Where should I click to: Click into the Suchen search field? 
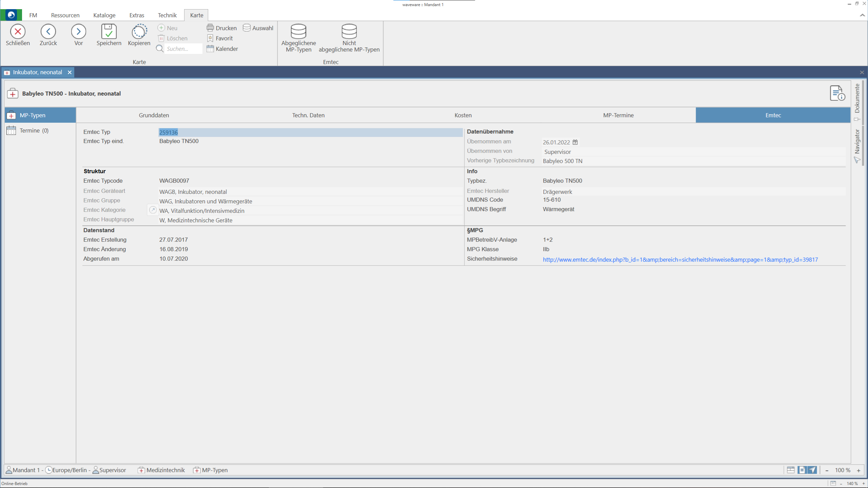pos(183,49)
